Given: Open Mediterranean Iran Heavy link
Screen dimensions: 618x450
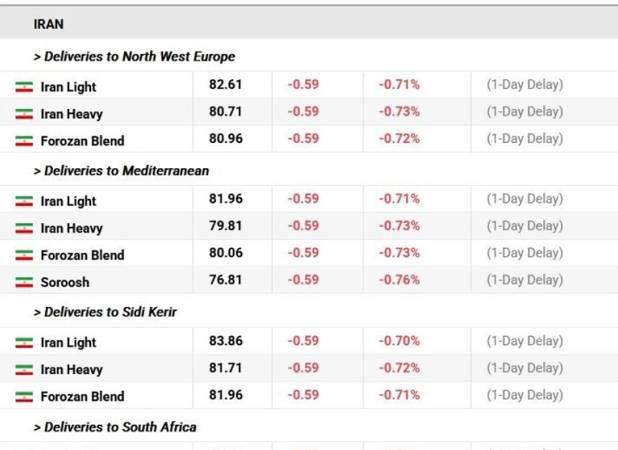Looking at the screenshot, I should (72, 228).
